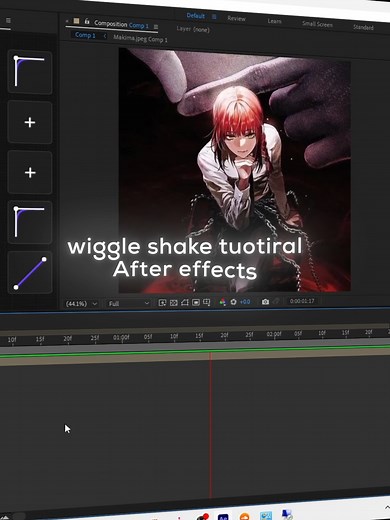Click the Fast Previews icon after Full
The image size is (390, 520).
pos(162,303)
